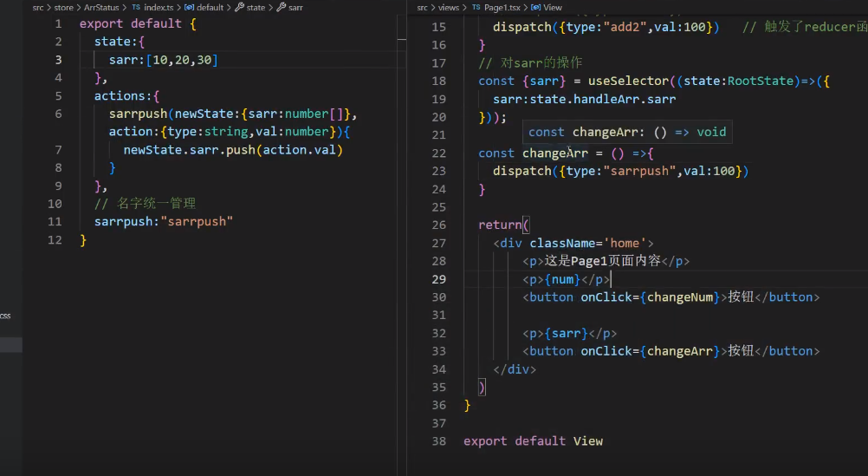Click 'changeArr' handler on line 33
The width and height of the screenshot is (868, 476).
(x=680, y=351)
